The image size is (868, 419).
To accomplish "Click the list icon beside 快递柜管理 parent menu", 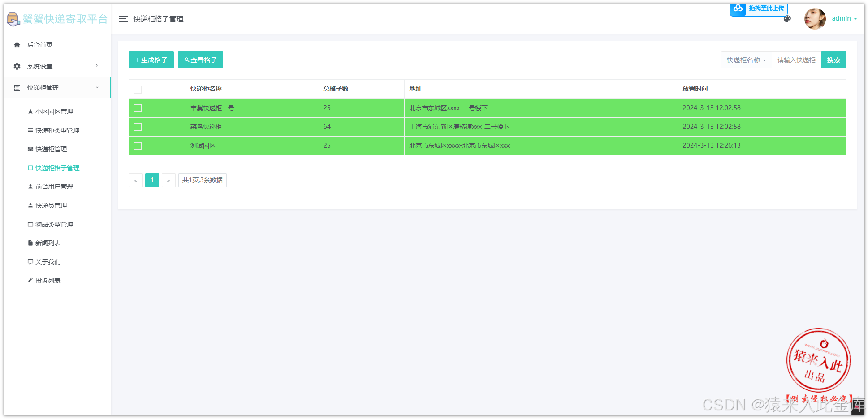I will tap(17, 88).
